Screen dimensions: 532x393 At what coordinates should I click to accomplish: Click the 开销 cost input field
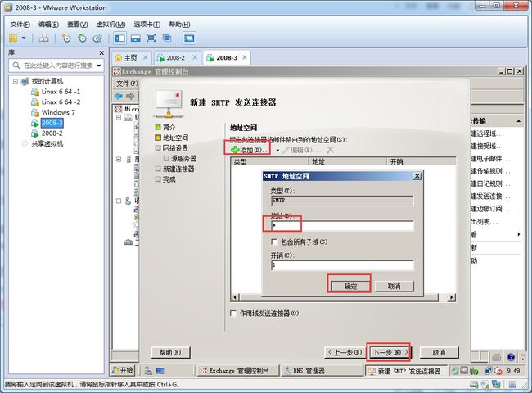(x=342, y=265)
